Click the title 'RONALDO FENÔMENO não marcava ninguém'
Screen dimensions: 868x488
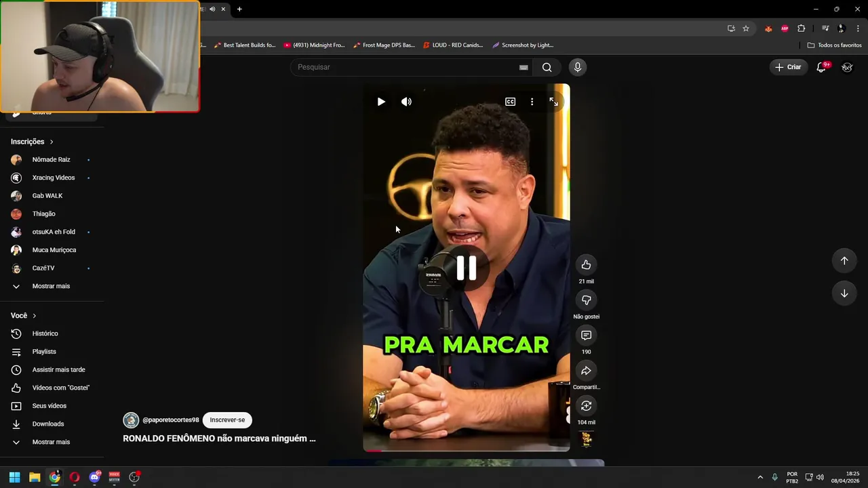(219, 439)
